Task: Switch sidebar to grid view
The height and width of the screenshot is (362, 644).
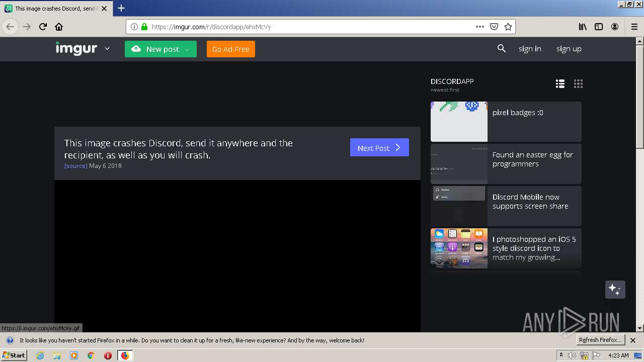Action: click(578, 84)
